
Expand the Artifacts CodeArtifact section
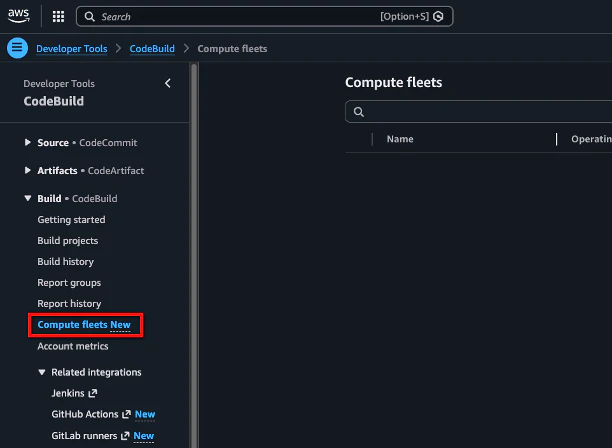click(28, 171)
